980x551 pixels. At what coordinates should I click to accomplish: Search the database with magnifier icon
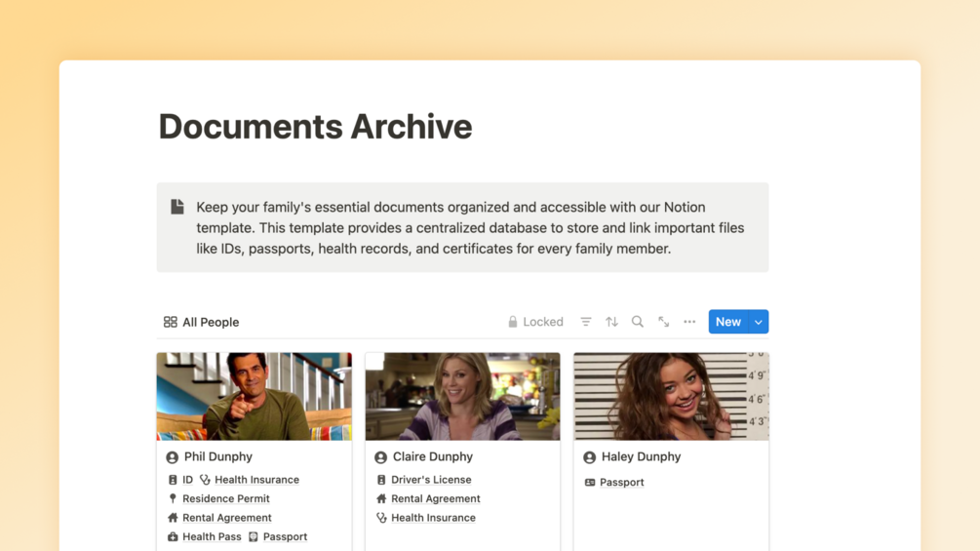coord(638,322)
